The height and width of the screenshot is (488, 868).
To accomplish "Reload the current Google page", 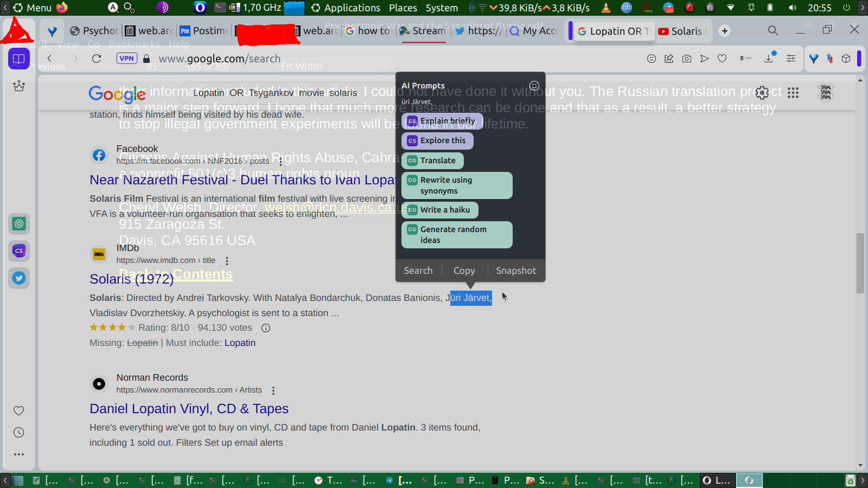I will [x=97, y=59].
